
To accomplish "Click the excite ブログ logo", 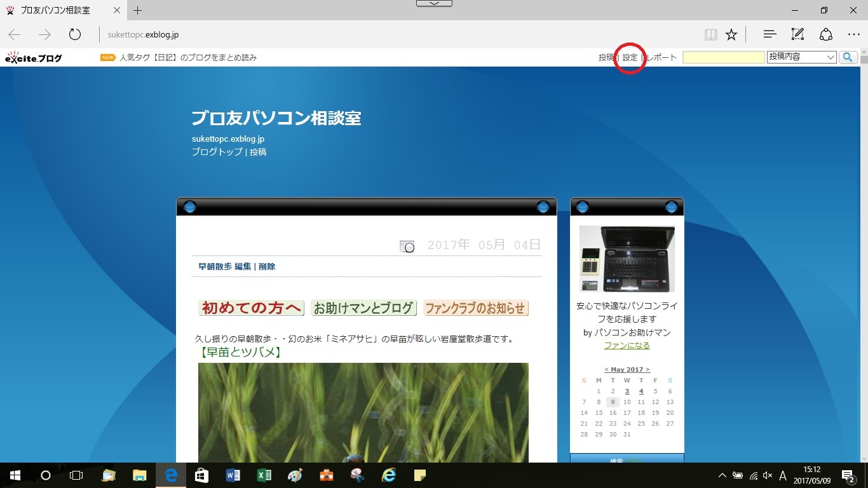I will click(x=34, y=57).
